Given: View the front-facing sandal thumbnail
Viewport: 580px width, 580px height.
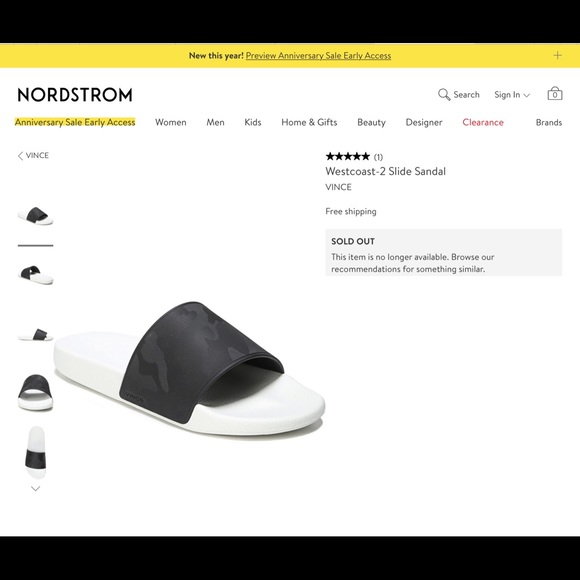Looking at the screenshot, I should click(36, 392).
